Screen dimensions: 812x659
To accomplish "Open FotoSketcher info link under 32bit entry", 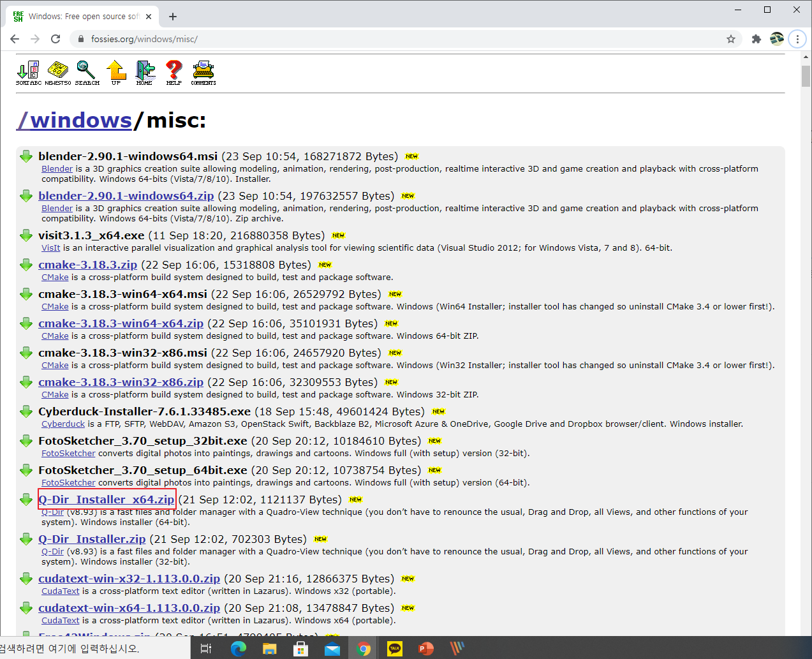I will pyautogui.click(x=68, y=454).
